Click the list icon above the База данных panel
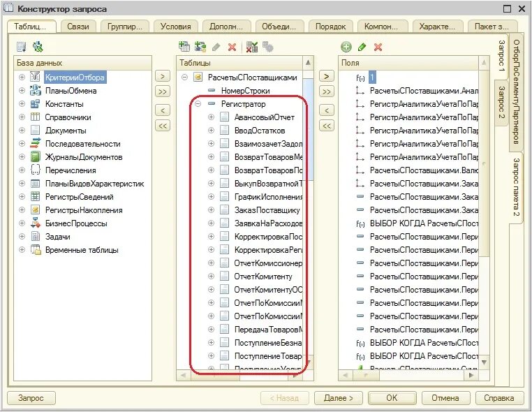 [x=21, y=47]
